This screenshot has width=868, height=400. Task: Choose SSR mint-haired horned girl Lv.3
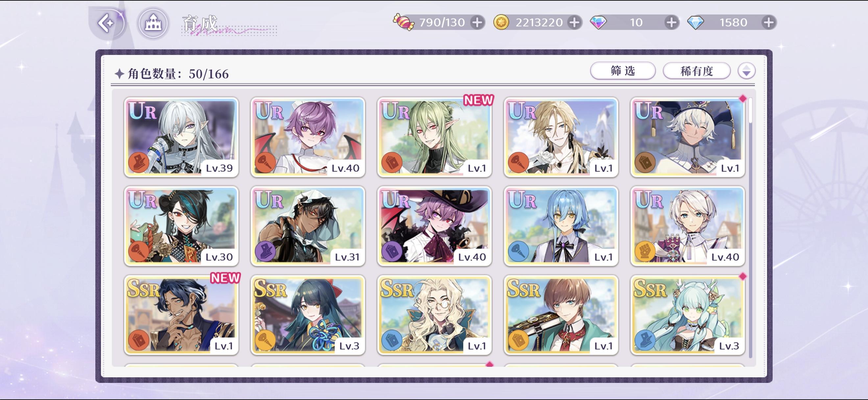tap(687, 315)
